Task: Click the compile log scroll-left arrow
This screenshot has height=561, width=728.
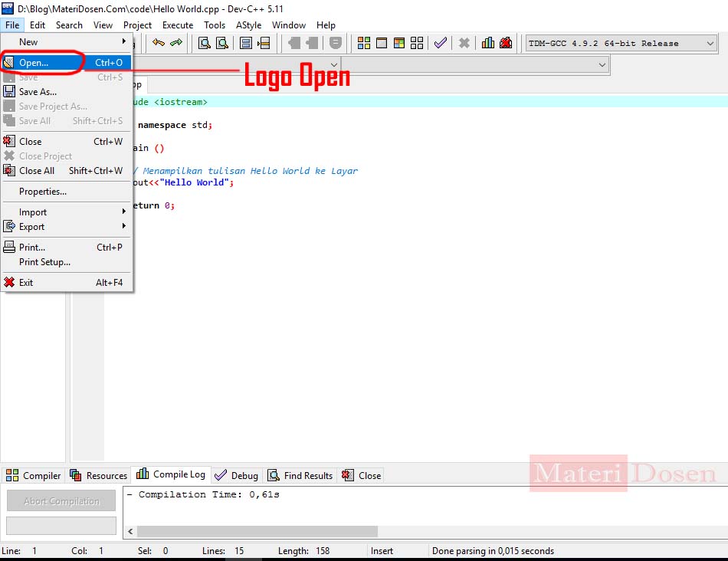Action: (130, 531)
